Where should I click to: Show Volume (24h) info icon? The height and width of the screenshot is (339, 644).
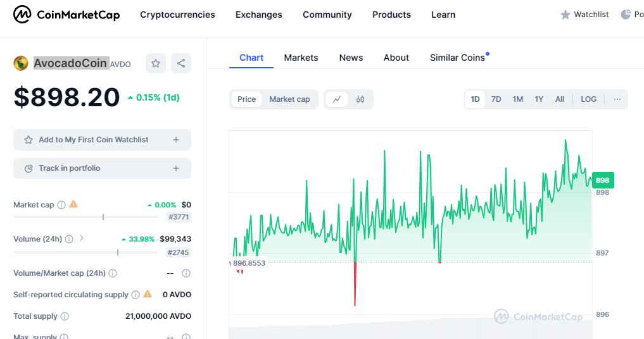coord(69,239)
